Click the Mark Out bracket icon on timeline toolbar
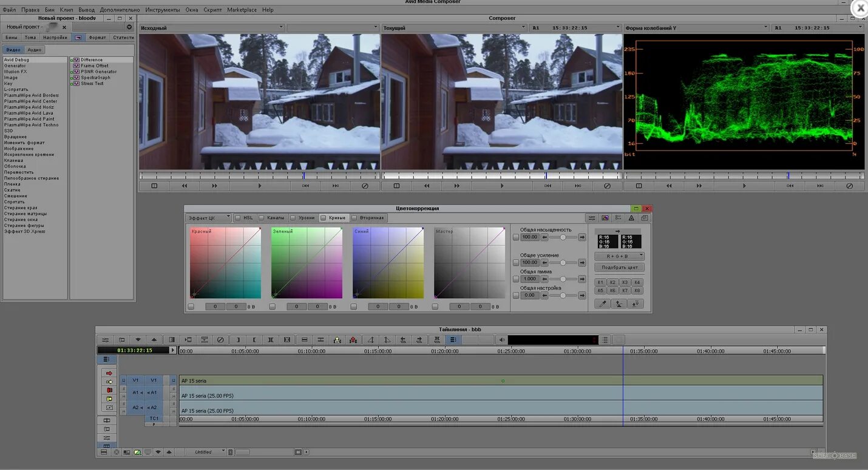 coord(254,340)
